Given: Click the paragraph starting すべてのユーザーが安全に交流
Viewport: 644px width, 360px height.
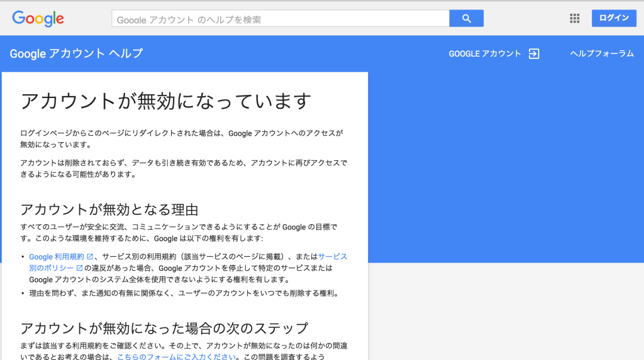Looking at the screenshot, I should (x=179, y=232).
